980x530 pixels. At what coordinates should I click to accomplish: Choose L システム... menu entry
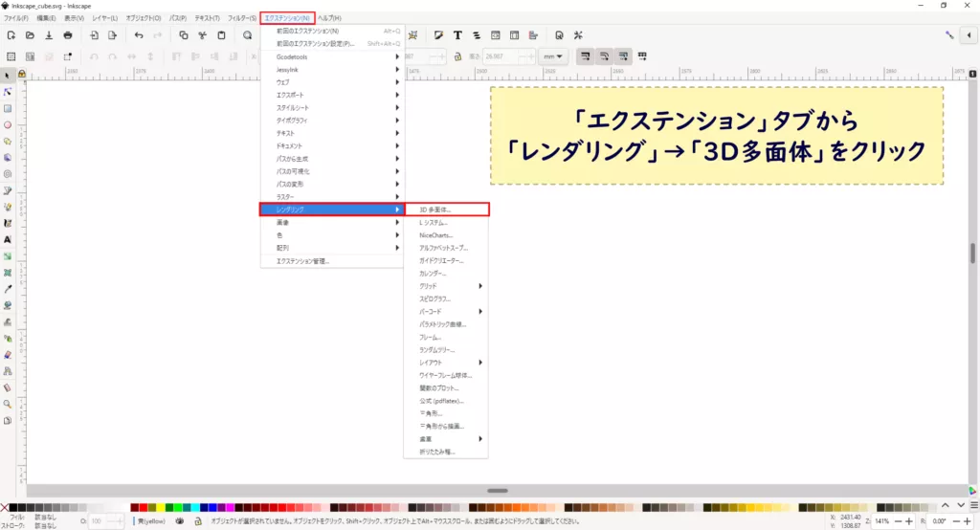[446, 223]
